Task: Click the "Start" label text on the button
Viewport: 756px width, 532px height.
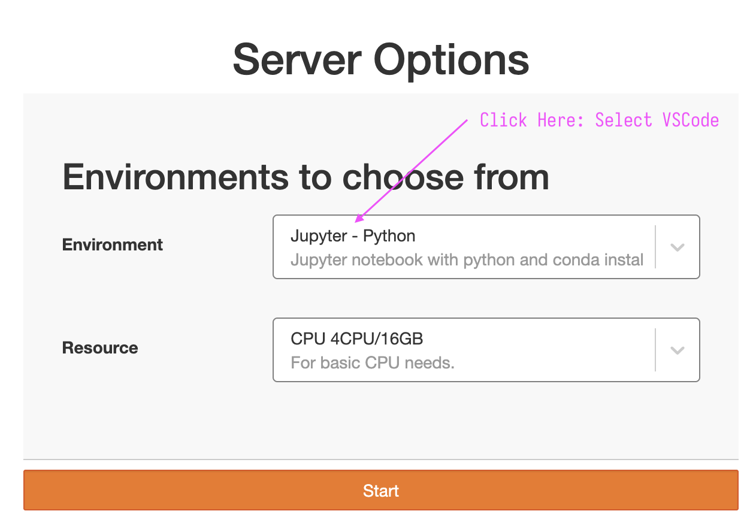Action: coord(380,491)
